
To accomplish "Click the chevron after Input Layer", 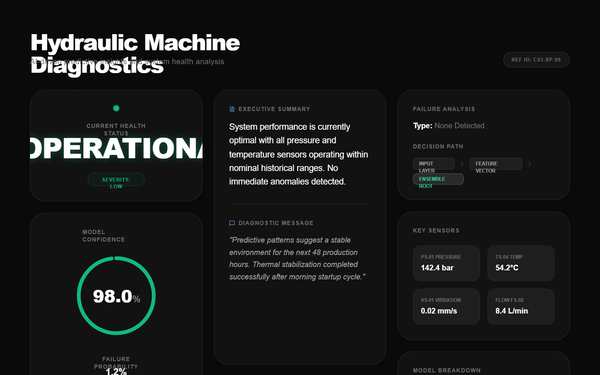I will [462, 163].
